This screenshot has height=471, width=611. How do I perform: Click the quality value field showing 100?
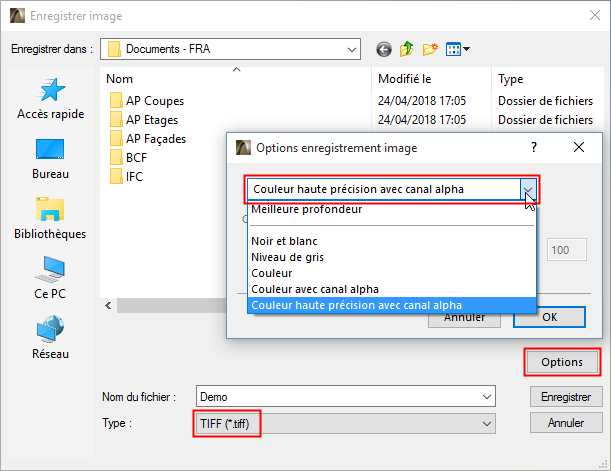pos(567,250)
